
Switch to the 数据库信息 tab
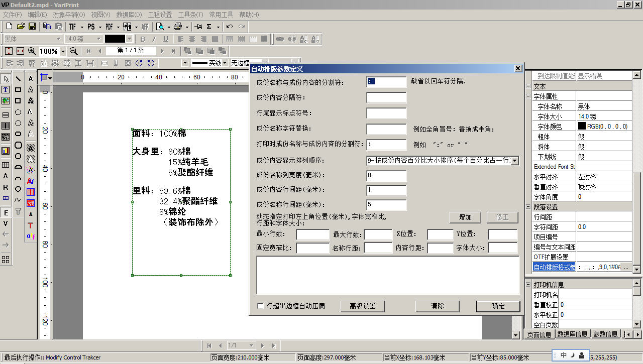pos(572,334)
